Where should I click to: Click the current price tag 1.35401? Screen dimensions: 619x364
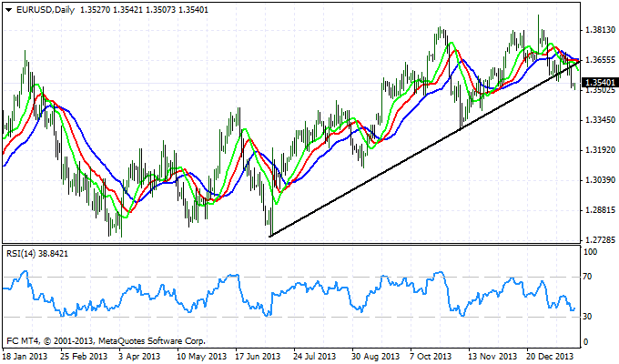601,83
